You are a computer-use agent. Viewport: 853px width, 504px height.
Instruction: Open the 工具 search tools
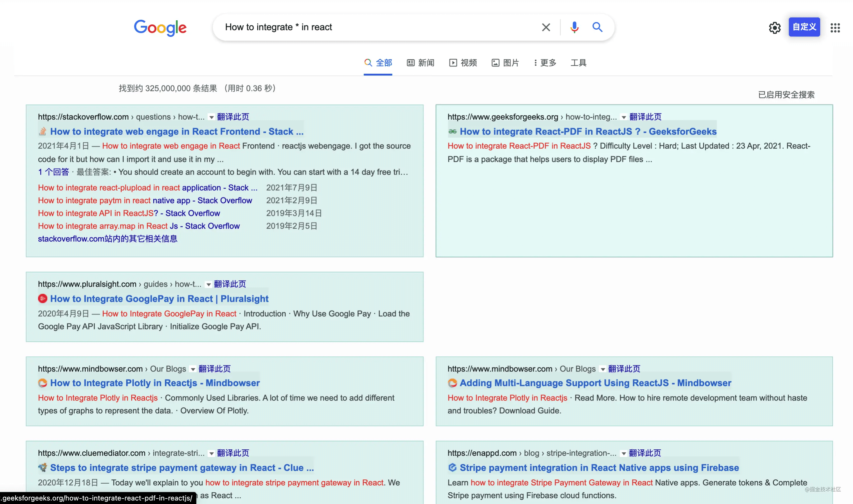[578, 63]
